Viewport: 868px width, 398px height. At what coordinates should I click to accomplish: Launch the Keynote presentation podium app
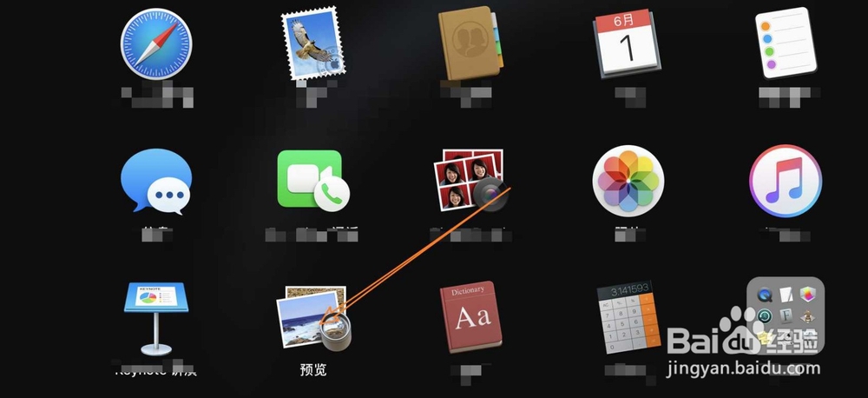[156, 319]
